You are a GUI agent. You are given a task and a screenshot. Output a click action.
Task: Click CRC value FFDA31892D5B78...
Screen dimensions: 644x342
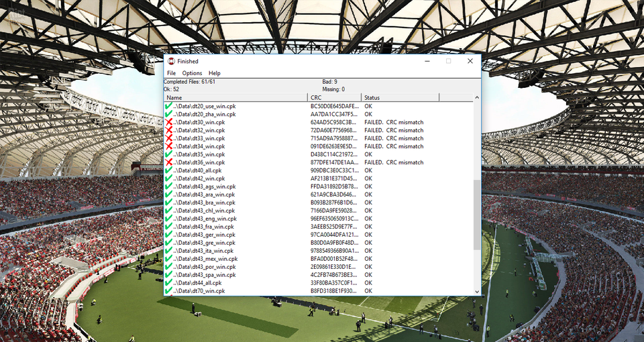(x=334, y=186)
